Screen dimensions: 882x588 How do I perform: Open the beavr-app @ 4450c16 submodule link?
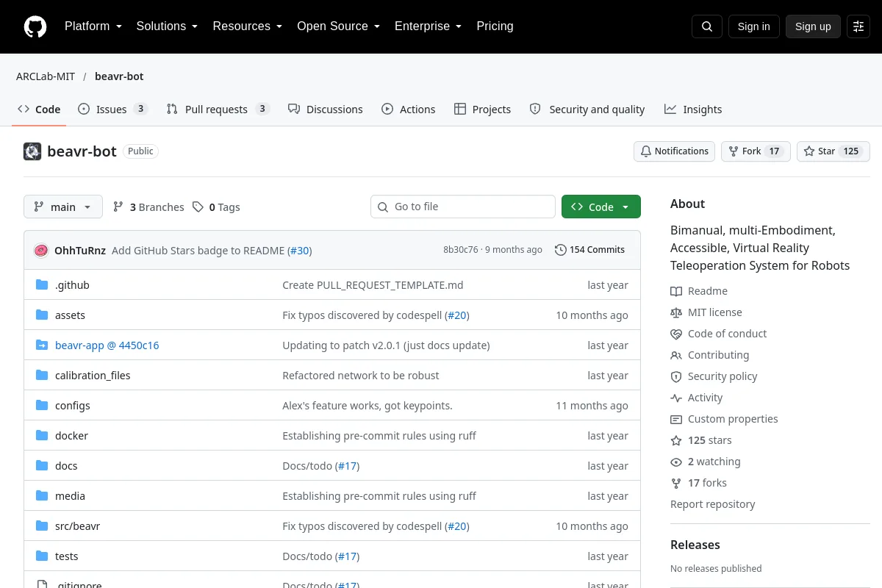tap(107, 345)
